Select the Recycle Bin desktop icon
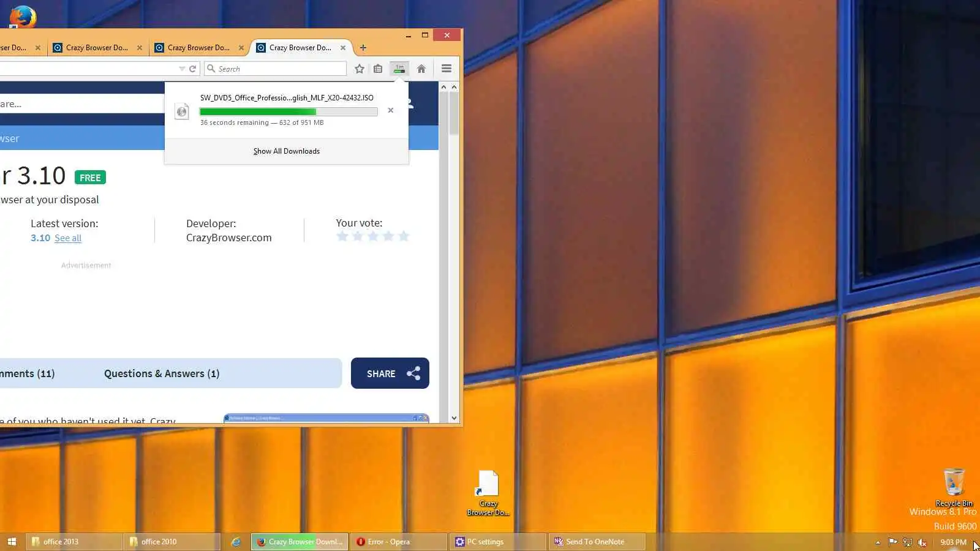This screenshot has height=551, width=980. click(954, 488)
